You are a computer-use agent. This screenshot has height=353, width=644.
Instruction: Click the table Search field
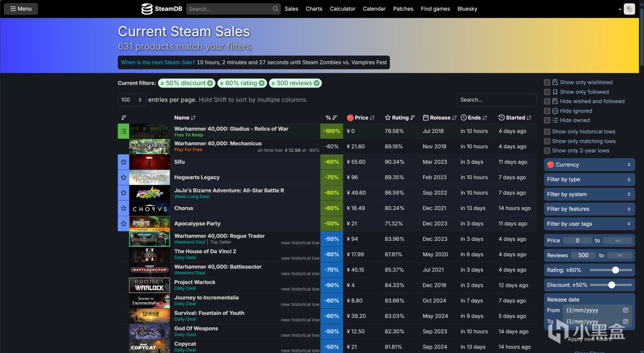coord(497,100)
